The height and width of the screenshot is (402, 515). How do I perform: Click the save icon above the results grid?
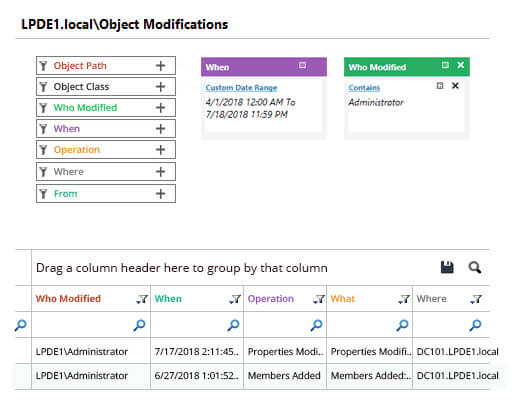(447, 267)
